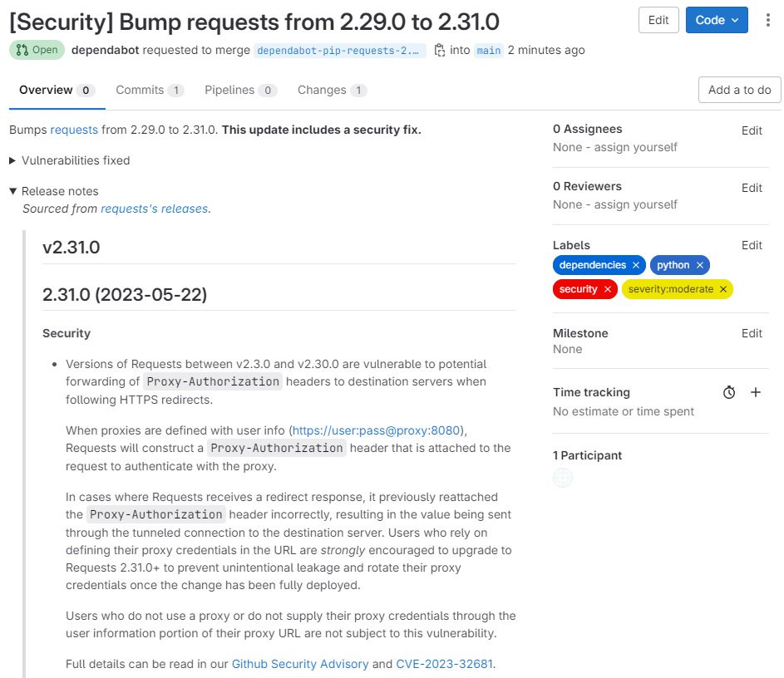This screenshot has height=678, width=784.
Task: Click the 2.31.0 (2023-05-22) heading
Action: pyautogui.click(x=125, y=295)
